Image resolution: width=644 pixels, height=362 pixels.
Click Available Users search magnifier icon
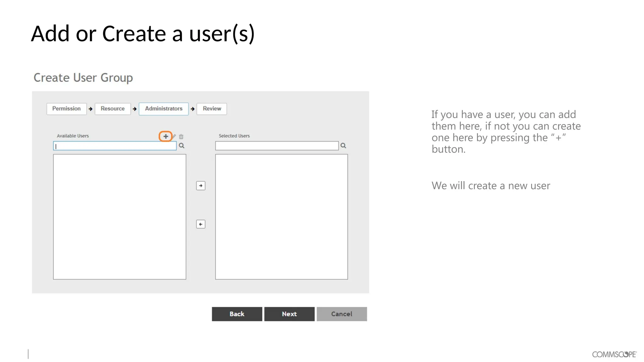[x=182, y=145]
